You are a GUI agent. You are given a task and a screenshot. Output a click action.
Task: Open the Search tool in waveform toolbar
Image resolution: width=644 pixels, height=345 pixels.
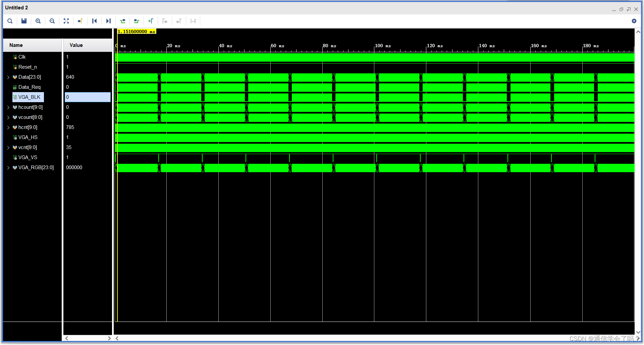click(x=10, y=21)
